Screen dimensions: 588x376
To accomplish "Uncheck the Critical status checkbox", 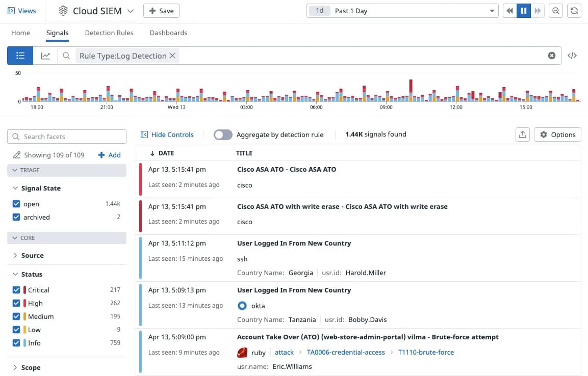I will point(16,290).
